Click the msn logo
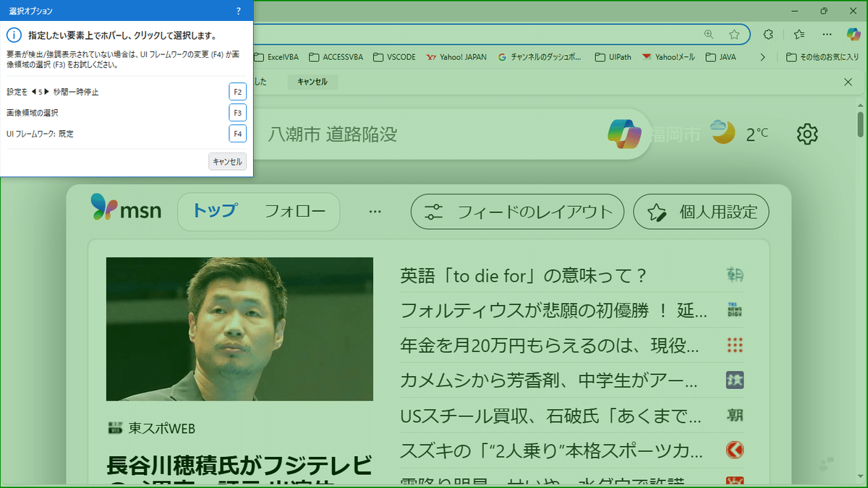868x488 pixels. [126, 207]
